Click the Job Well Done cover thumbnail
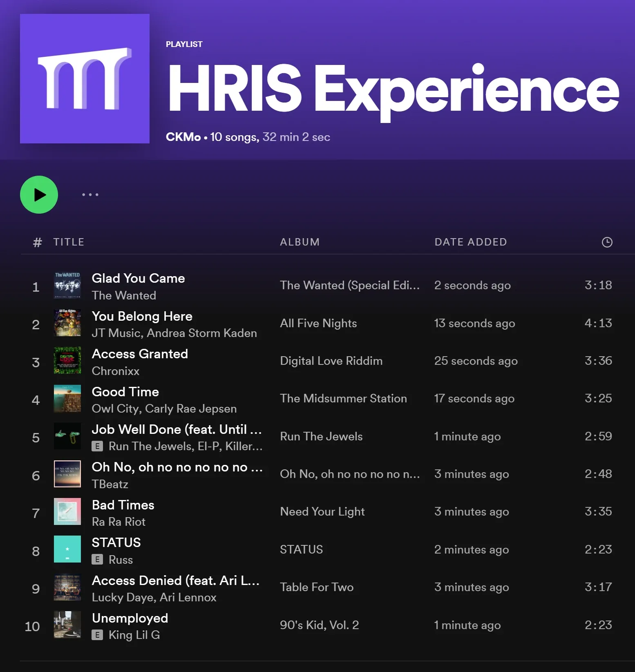Image resolution: width=635 pixels, height=672 pixels. tap(67, 436)
